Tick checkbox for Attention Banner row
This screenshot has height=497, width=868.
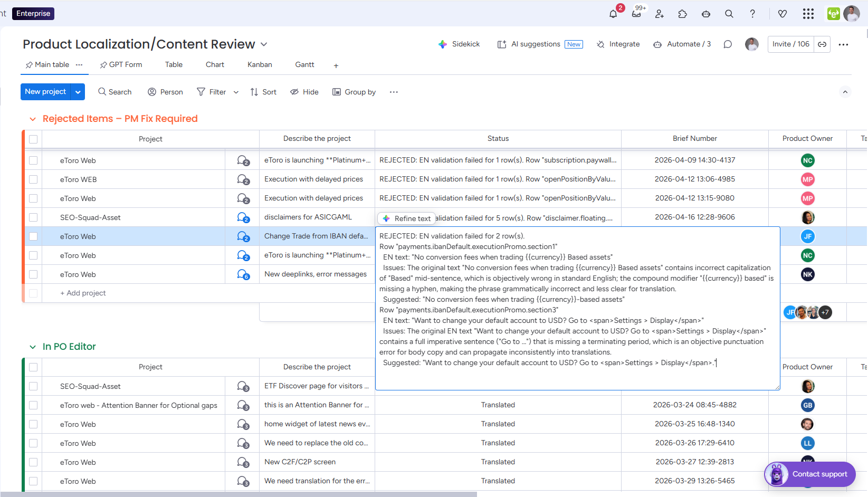click(x=33, y=405)
